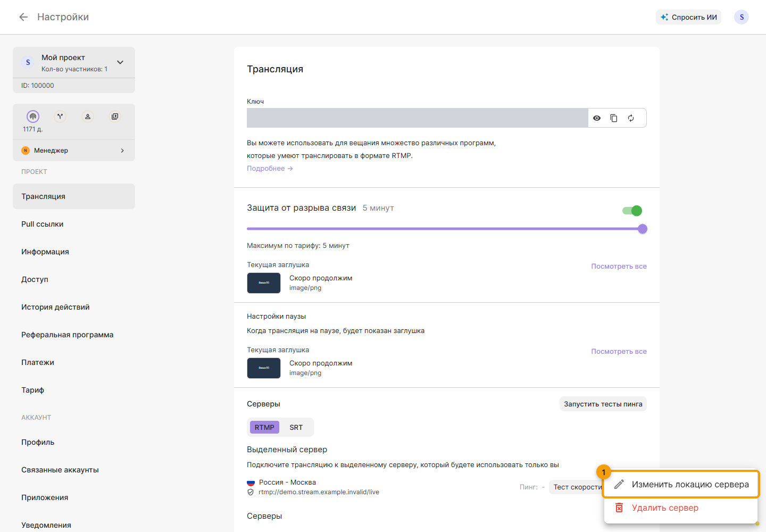Reveal the stream key with the eye icon
766x532 pixels.
click(597, 118)
